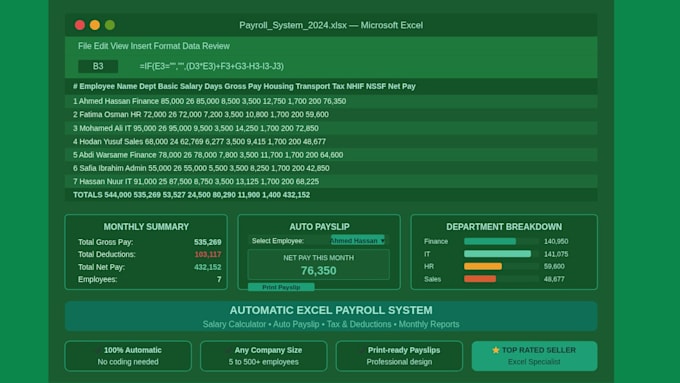The height and width of the screenshot is (383, 680).
Task: Click the Automatic Excel Payroll System banner
Action: pyautogui.click(x=331, y=316)
